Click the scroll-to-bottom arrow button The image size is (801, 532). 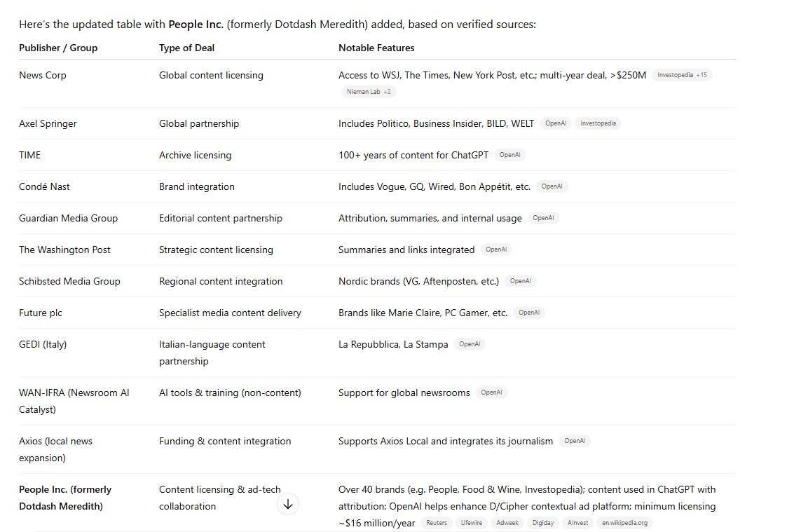point(287,504)
